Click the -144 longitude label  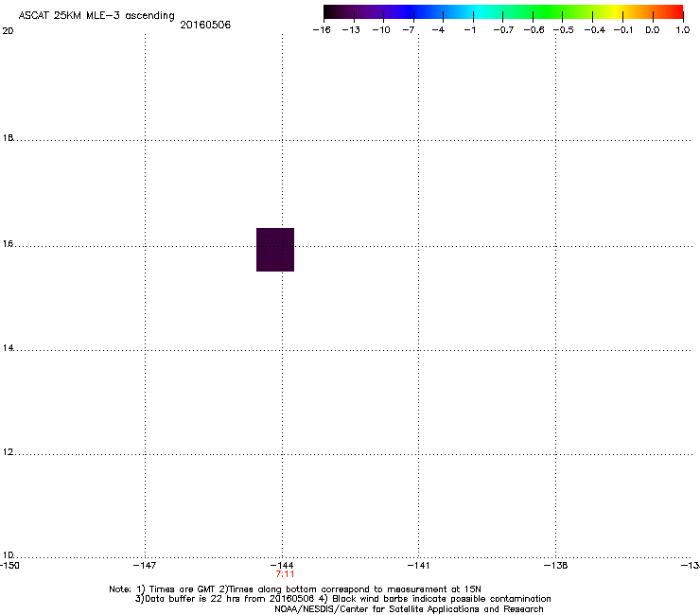(x=282, y=566)
